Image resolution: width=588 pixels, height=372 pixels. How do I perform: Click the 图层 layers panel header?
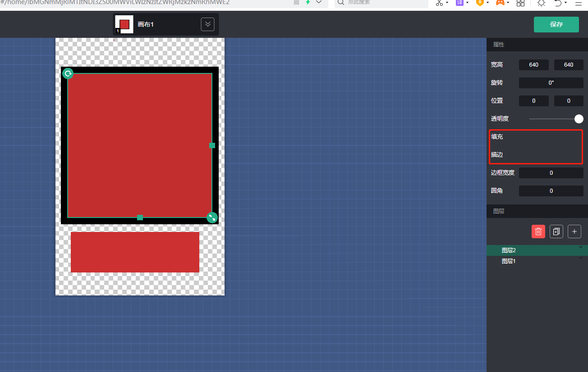click(x=537, y=211)
